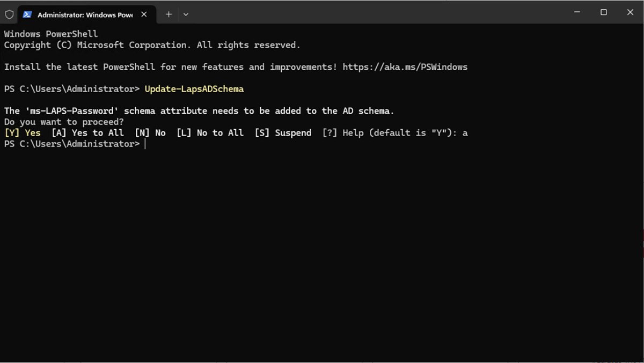Image resolution: width=644 pixels, height=363 pixels.
Task: Click the [?] Help option text
Action: coord(343,133)
